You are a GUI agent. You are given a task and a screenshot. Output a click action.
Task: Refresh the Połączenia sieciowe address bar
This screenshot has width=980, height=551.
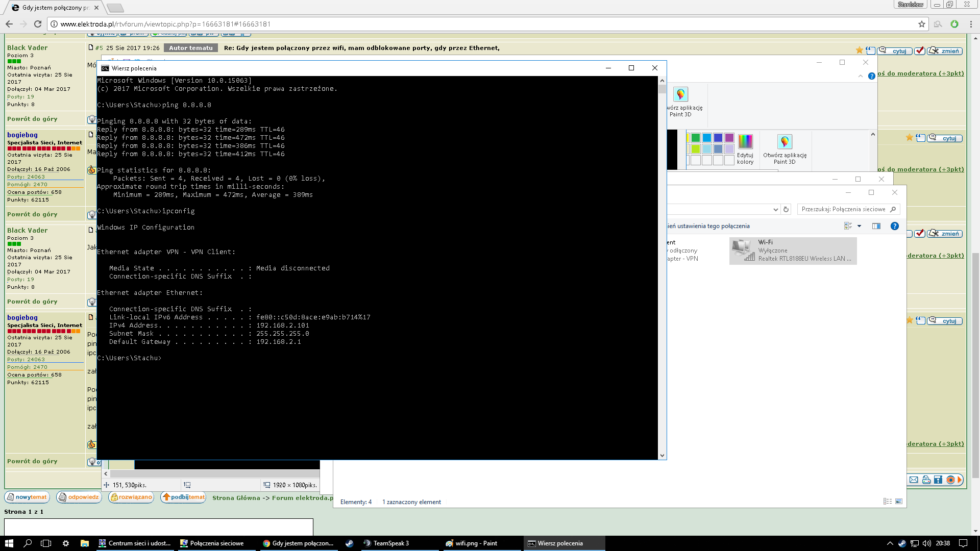click(x=786, y=209)
